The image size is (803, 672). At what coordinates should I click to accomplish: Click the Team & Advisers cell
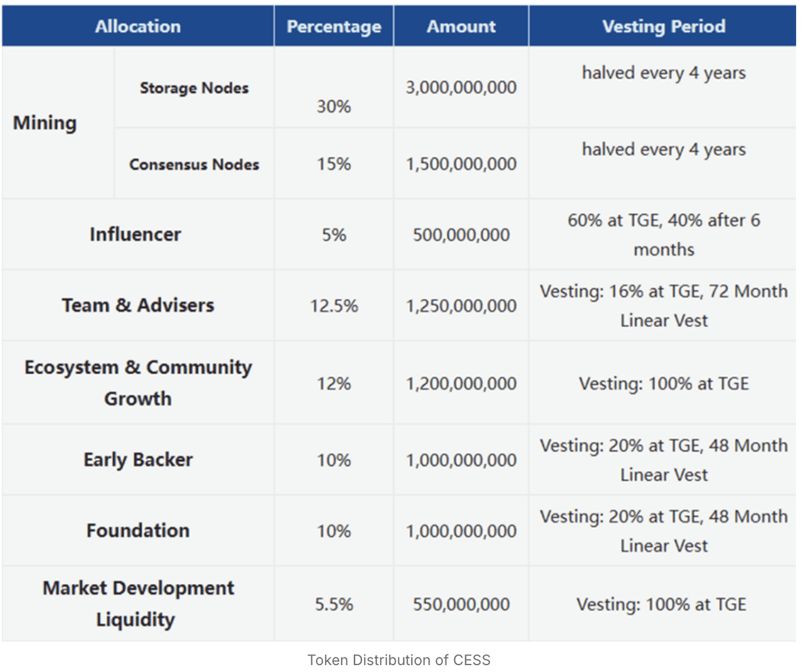coord(138,306)
